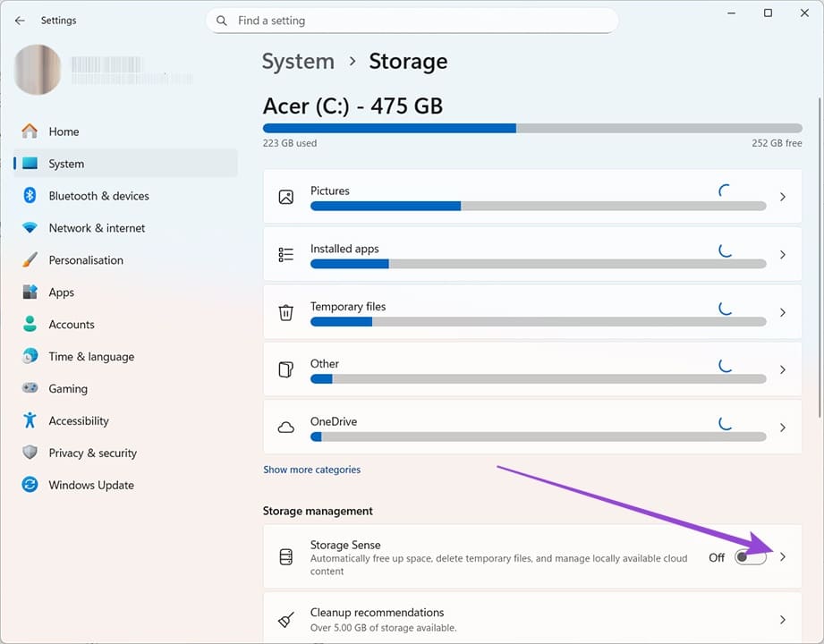Expand Cleanup recommendations
Image resolution: width=824 pixels, height=644 pixels.
[x=782, y=619]
